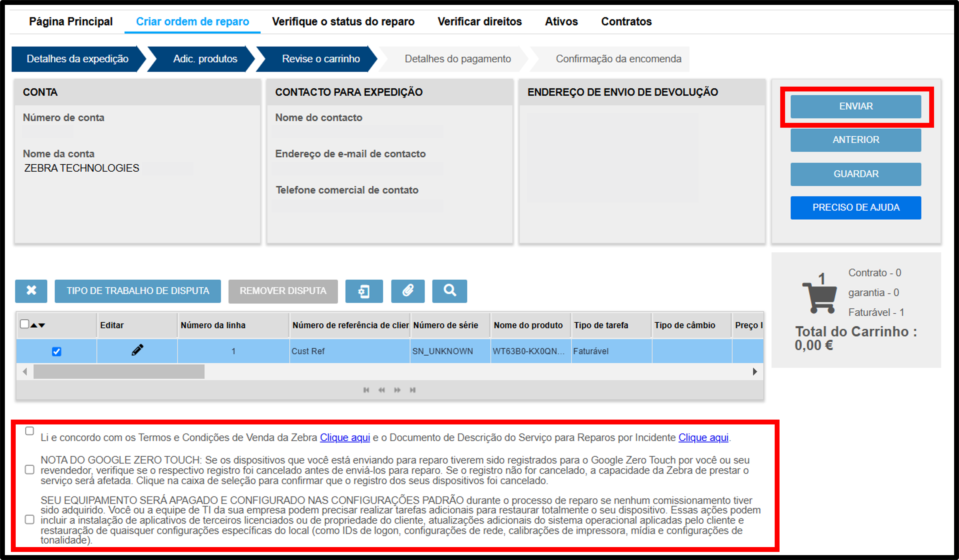
Task: Click the magnifying glass search button
Action: pos(449,291)
